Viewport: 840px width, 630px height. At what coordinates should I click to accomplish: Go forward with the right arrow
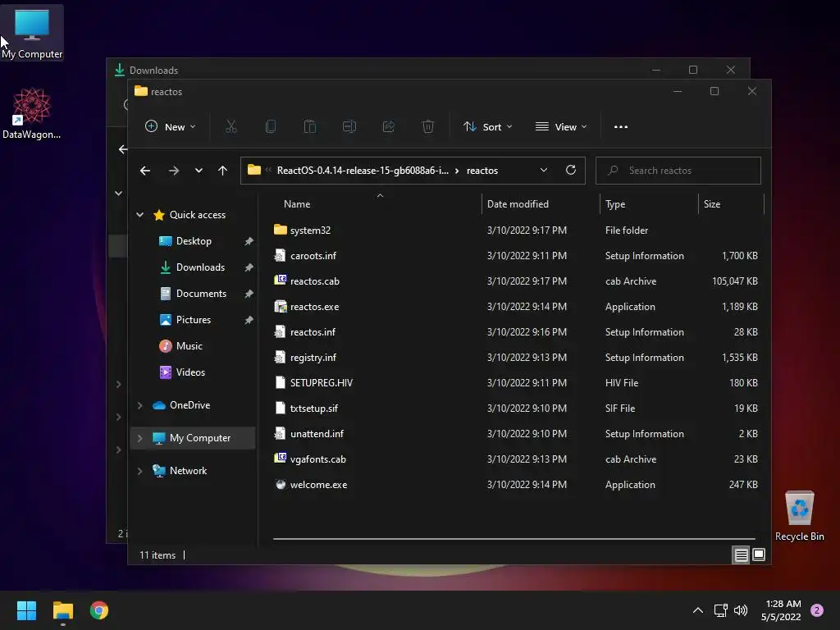point(174,171)
